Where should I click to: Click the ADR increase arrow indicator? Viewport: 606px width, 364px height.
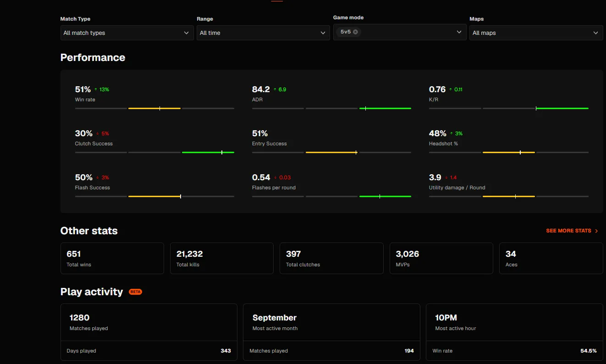click(275, 89)
